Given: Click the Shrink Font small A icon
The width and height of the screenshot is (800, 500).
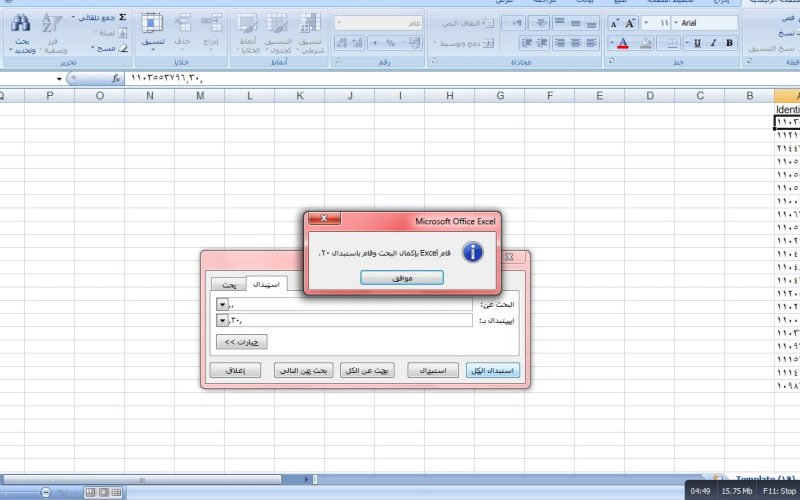Looking at the screenshot, I should click(615, 23).
